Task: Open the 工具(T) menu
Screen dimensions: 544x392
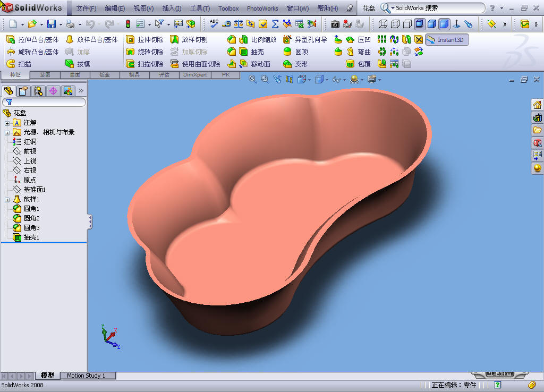Action: click(200, 8)
